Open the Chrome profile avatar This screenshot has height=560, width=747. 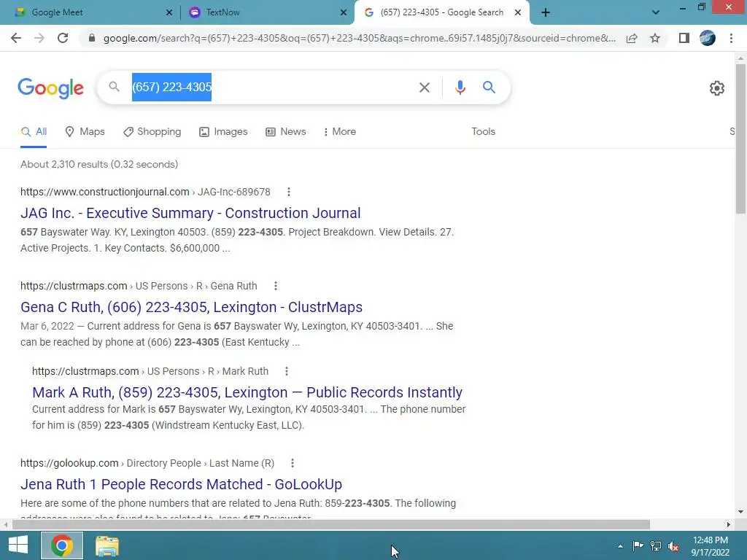point(708,38)
